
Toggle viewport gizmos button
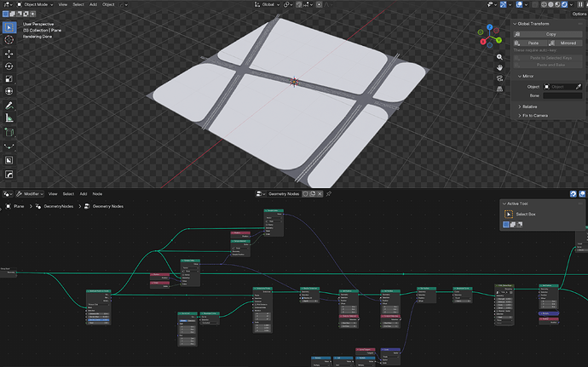[504, 4]
